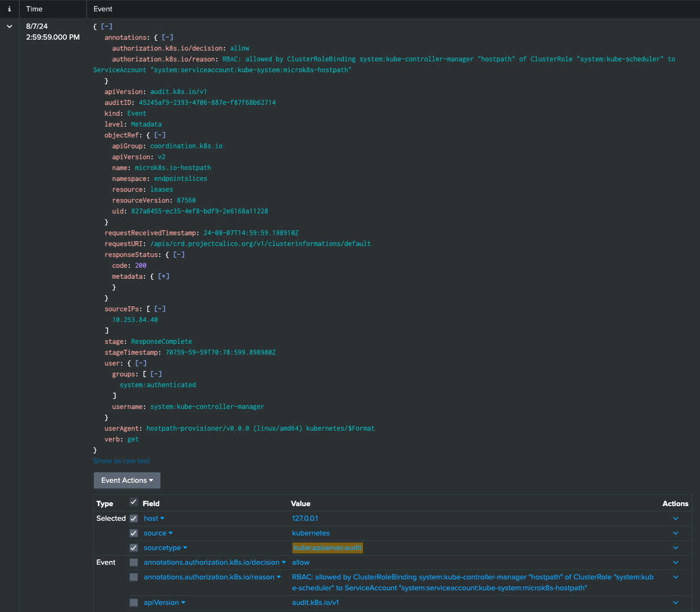Image resolution: width=700 pixels, height=612 pixels.
Task: Collapse the objectRef JSON section
Action: [x=160, y=135]
